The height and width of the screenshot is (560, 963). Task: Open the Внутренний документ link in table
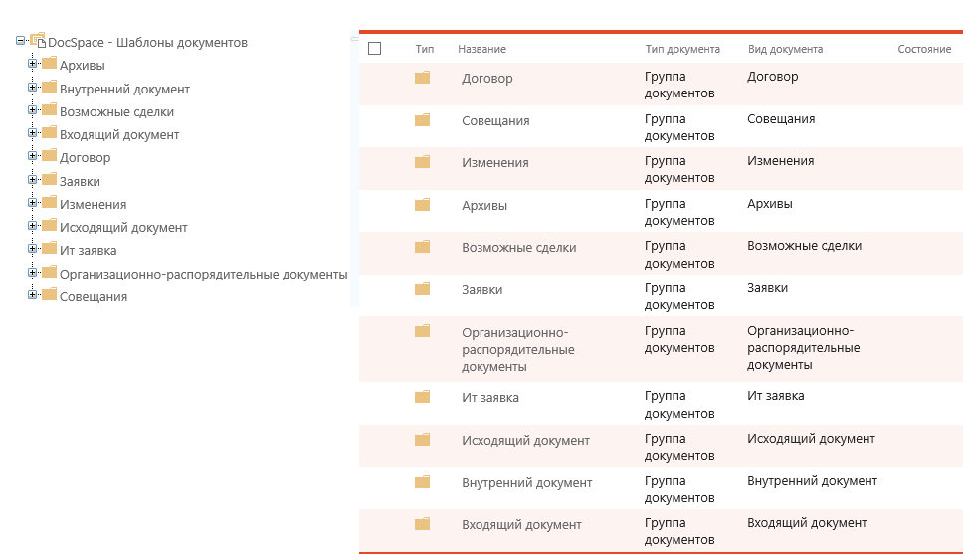[527, 483]
